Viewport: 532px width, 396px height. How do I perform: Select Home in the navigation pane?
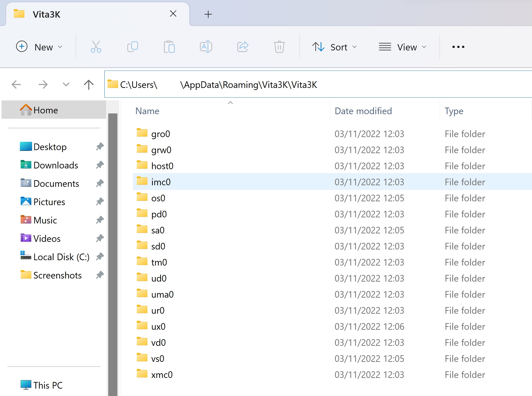(x=54, y=110)
